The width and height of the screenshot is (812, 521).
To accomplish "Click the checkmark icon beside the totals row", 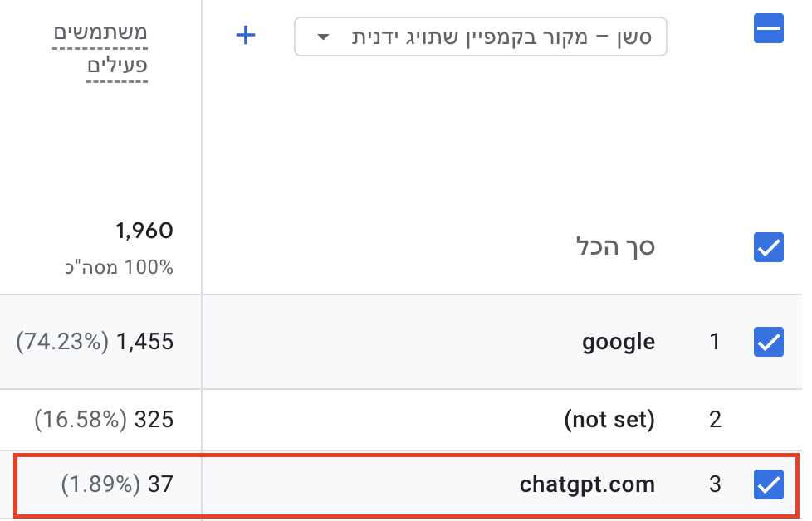I will click(x=768, y=247).
